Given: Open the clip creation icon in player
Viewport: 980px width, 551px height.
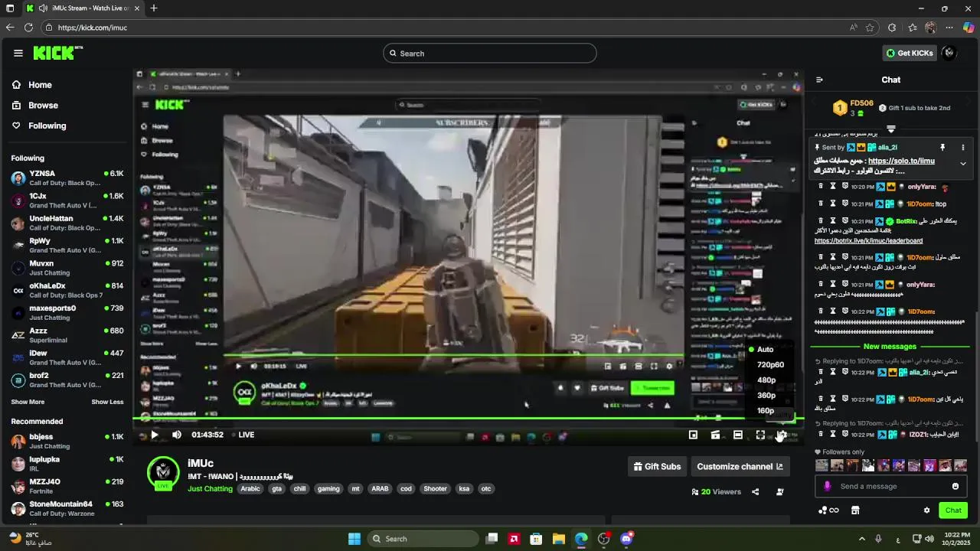Looking at the screenshot, I should (715, 435).
